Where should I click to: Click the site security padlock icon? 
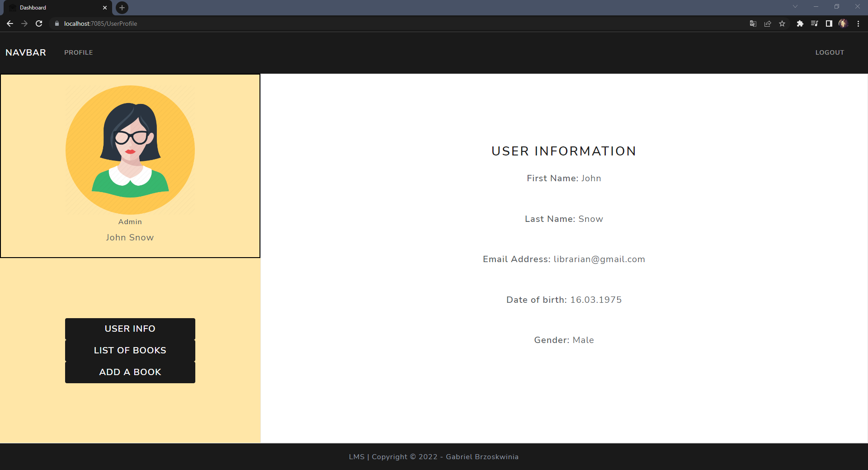(57, 23)
